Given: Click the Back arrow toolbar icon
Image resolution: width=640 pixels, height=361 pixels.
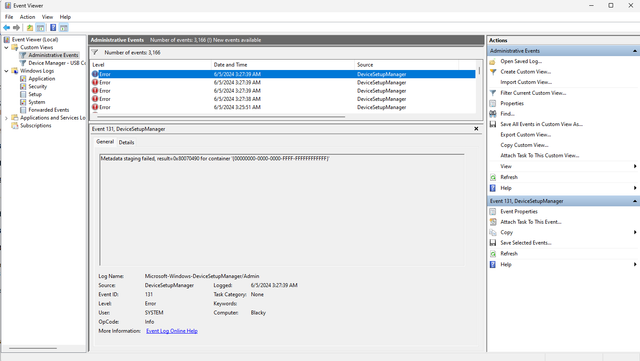Looking at the screenshot, I should [x=7, y=28].
